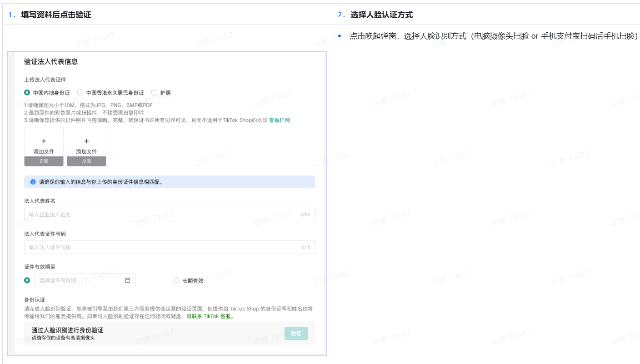
Task: Click the heading 填写资料后点击验证
Action: [56, 15]
